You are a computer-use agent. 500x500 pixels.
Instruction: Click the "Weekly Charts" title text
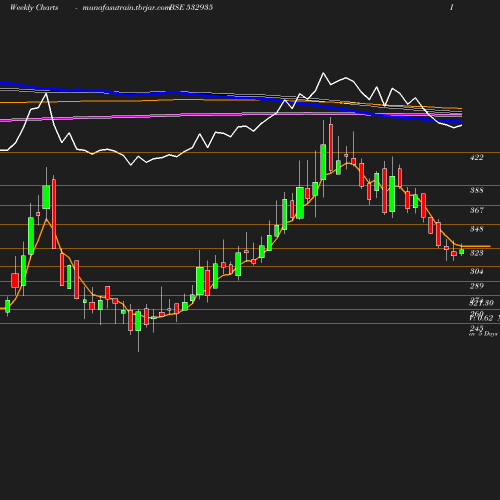coord(34,7)
